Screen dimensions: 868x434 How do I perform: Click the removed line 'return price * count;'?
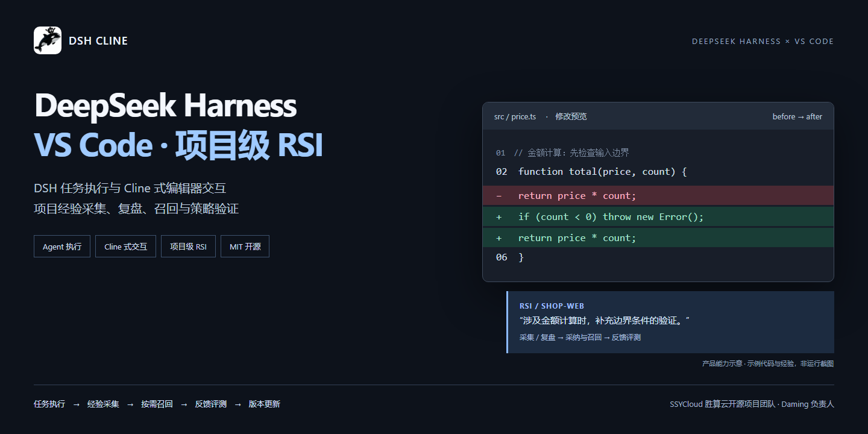click(658, 195)
